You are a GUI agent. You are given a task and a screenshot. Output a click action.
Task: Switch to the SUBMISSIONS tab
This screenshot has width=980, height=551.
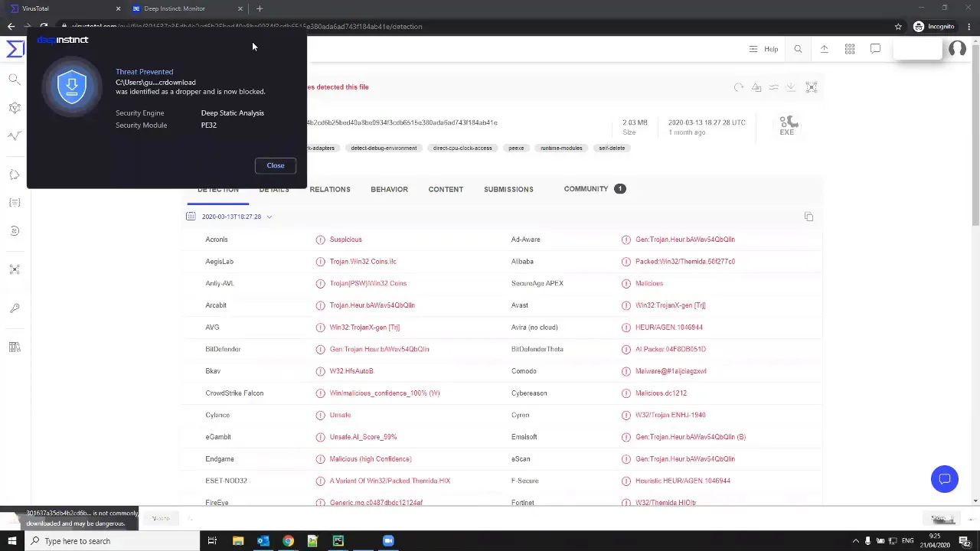(x=508, y=189)
